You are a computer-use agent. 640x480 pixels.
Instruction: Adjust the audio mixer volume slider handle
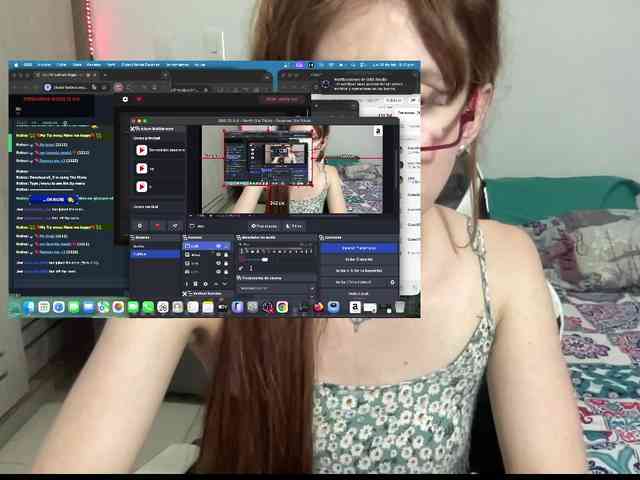[x=264, y=260]
